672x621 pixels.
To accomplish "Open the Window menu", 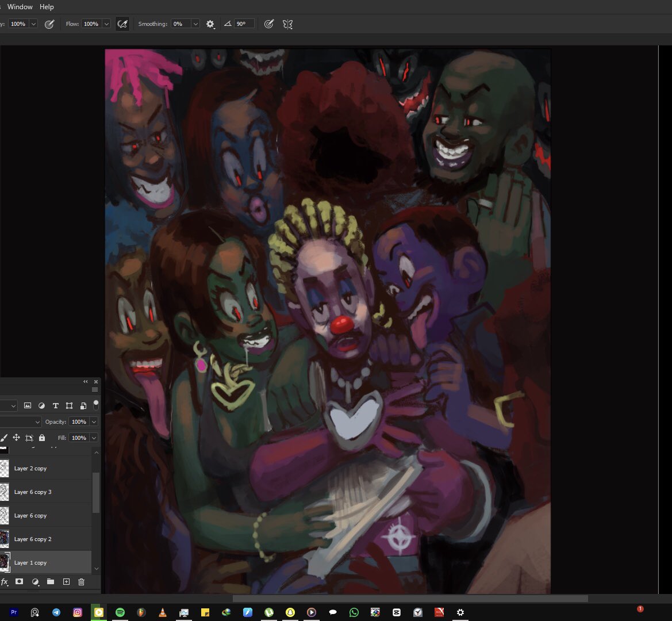I will click(x=20, y=7).
